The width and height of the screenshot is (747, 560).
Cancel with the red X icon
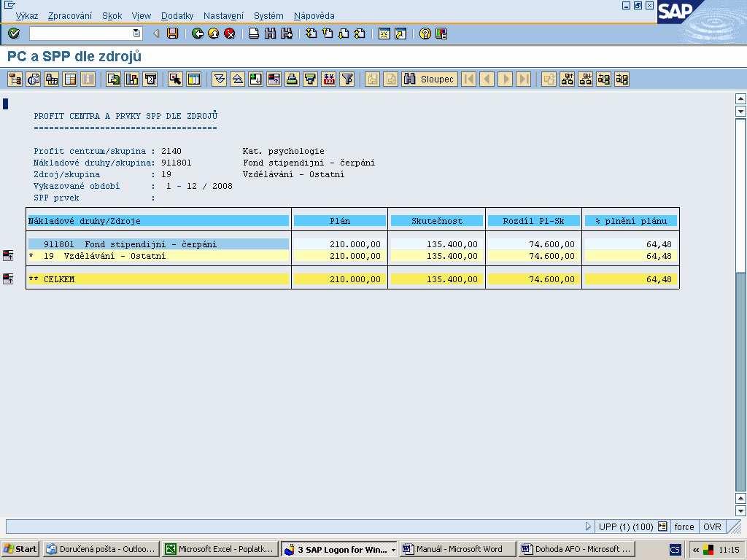(230, 34)
